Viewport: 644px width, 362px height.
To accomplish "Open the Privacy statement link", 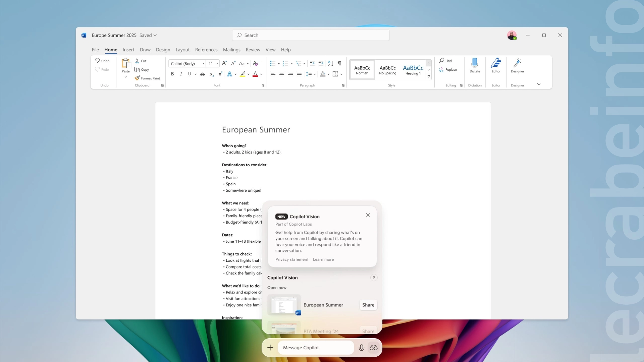I will (292, 259).
